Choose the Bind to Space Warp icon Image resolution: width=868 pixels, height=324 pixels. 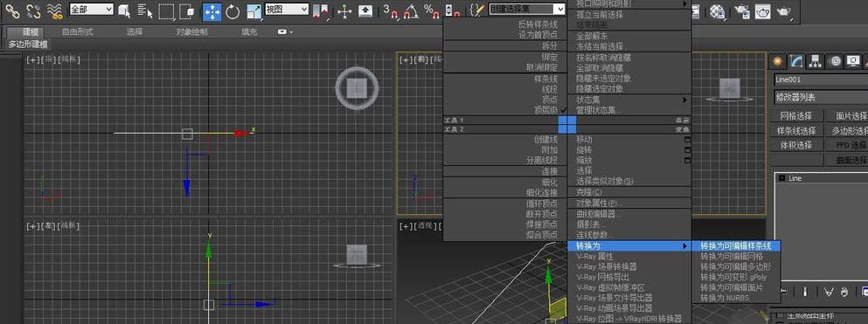pyautogui.click(x=54, y=10)
